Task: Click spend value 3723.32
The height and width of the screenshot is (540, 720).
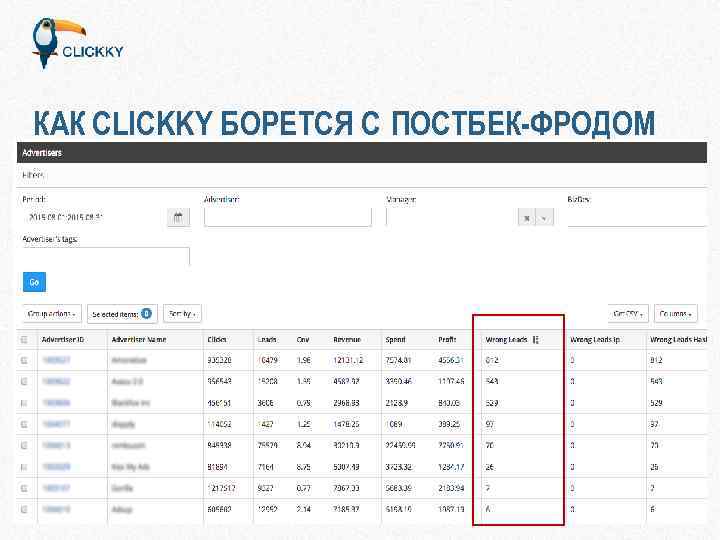Action: 399,467
